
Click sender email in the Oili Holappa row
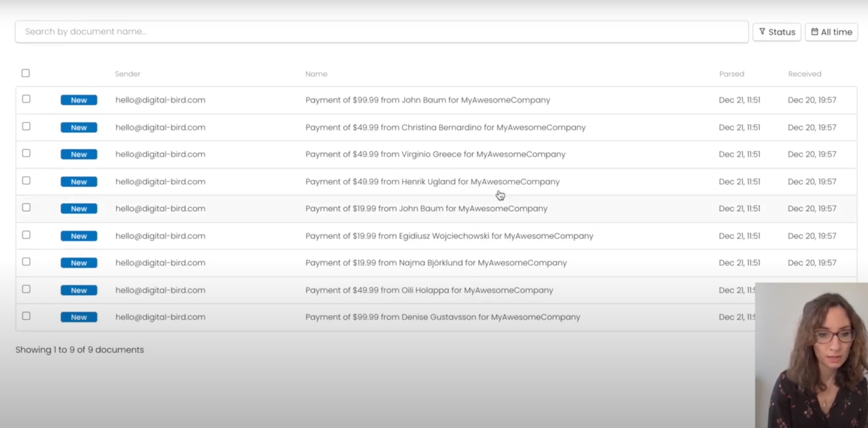tap(160, 290)
